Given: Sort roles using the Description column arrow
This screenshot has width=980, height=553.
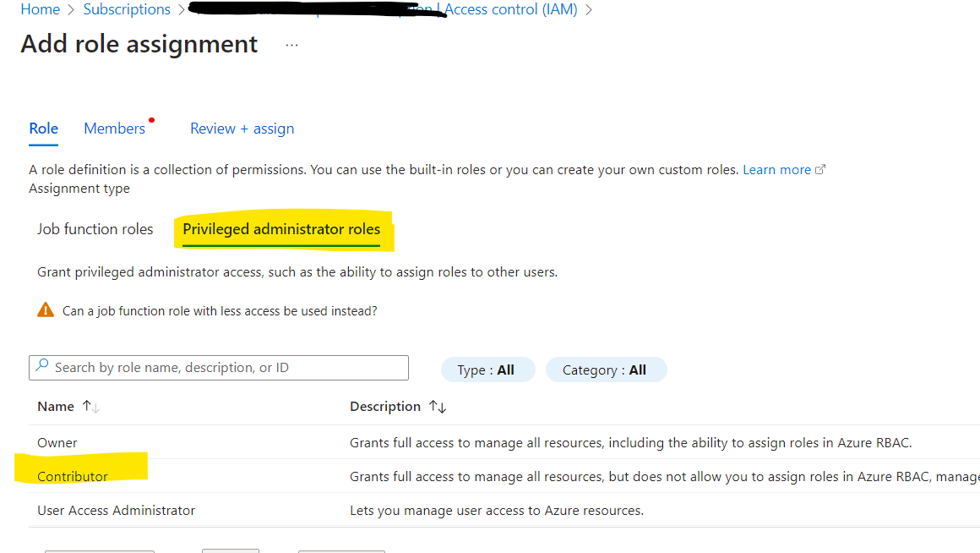Looking at the screenshot, I should (x=438, y=406).
